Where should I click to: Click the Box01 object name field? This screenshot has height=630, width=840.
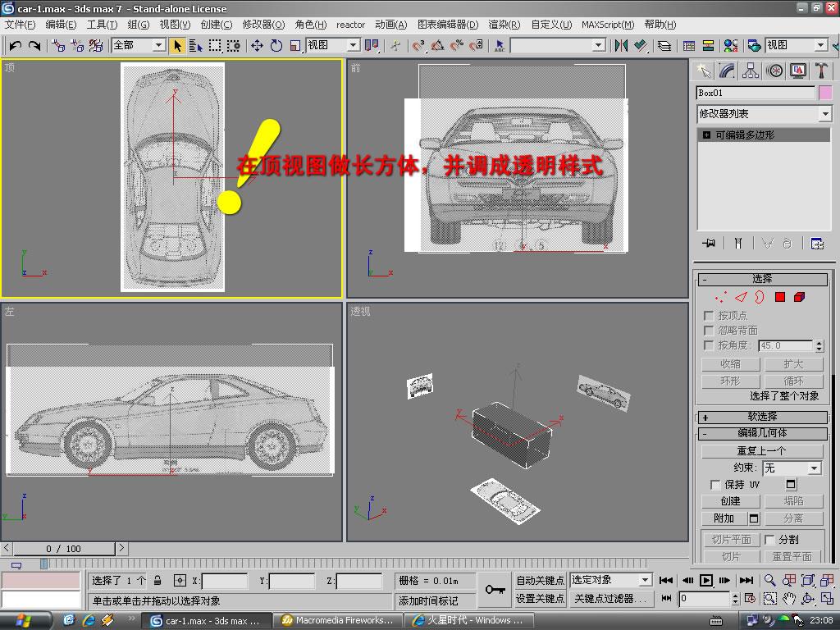point(756,93)
